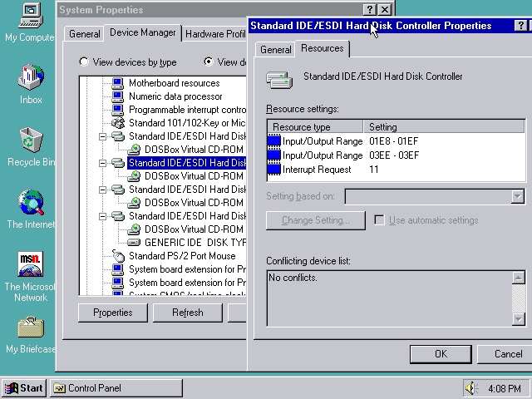Select the second view devices radio button
Screen dimensions: 532x399
tap(209, 62)
